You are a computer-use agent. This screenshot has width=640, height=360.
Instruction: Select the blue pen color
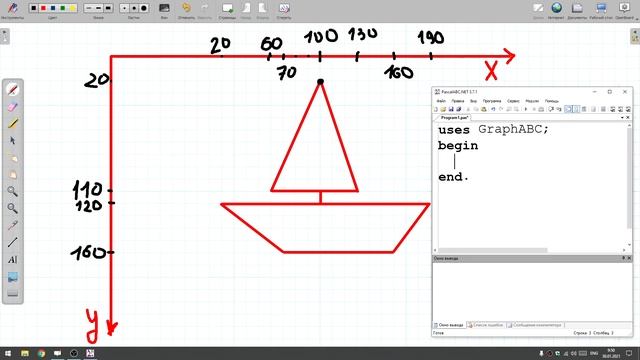pyautogui.click(x=53, y=8)
